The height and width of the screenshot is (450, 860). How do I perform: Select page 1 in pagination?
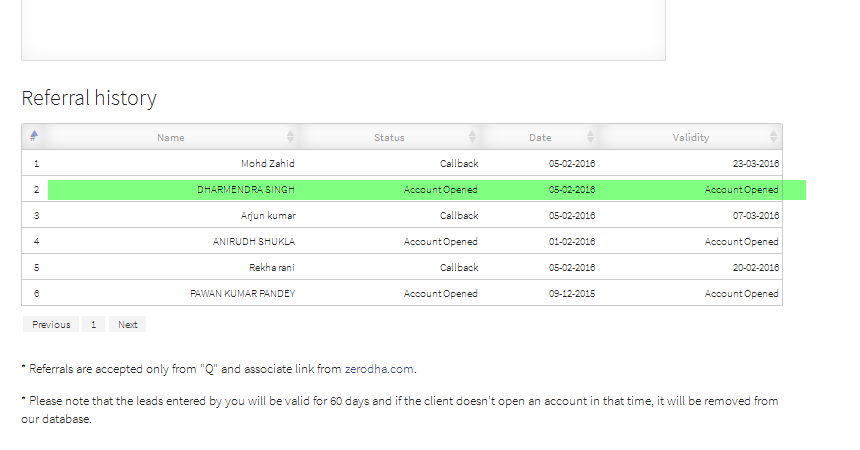click(94, 324)
